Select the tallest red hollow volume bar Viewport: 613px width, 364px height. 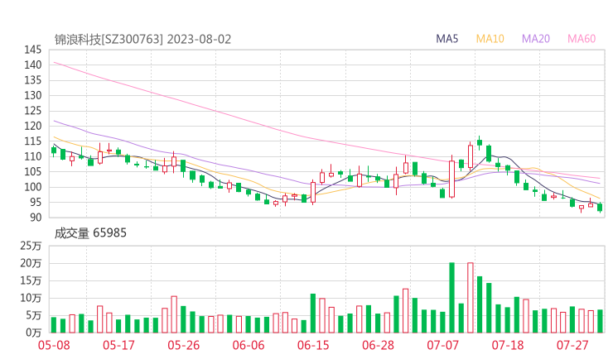(x=471, y=298)
